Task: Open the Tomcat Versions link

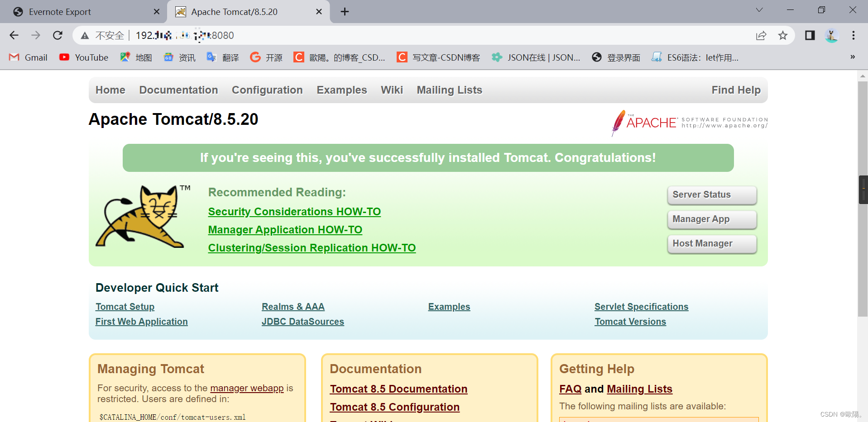Action: pyautogui.click(x=630, y=322)
